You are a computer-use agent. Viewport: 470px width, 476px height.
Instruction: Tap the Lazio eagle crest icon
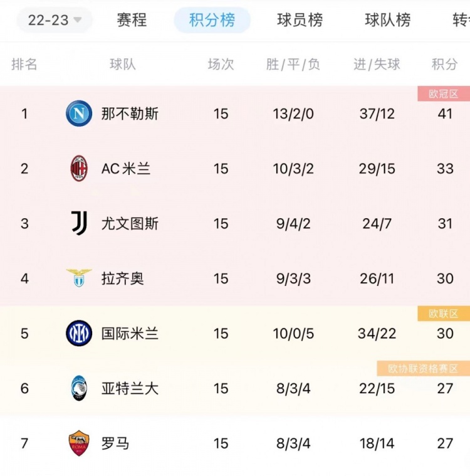coord(79,278)
